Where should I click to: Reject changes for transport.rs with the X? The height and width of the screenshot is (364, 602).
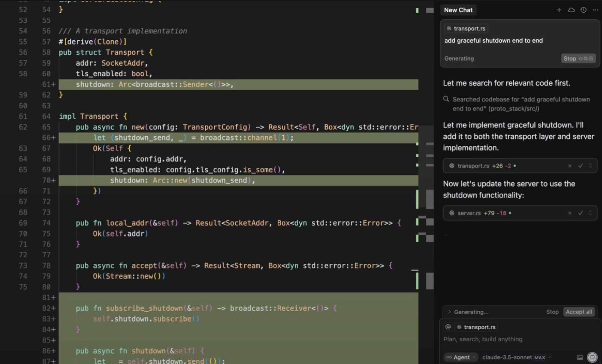click(x=570, y=166)
